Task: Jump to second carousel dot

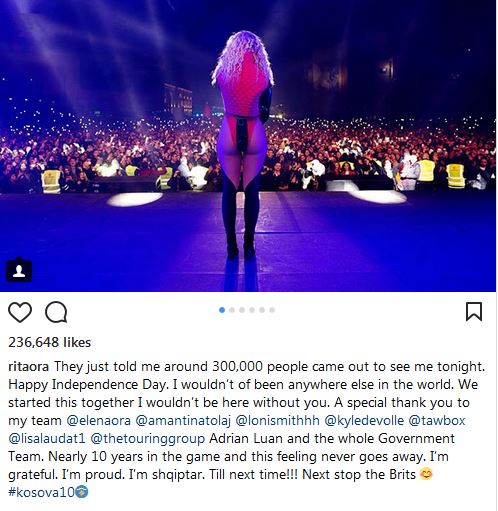Action: tap(232, 310)
